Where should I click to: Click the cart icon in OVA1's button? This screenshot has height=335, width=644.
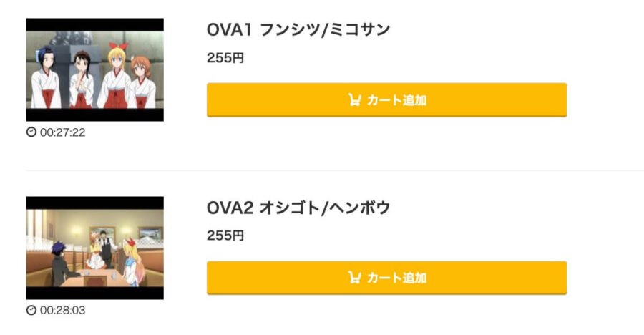[x=354, y=100]
